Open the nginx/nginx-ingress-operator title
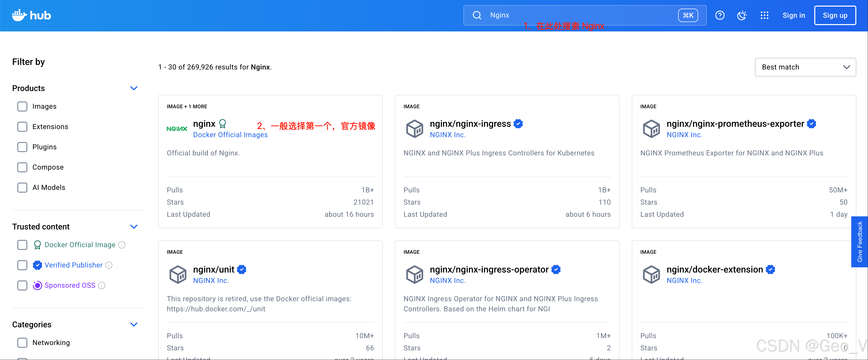The height and width of the screenshot is (360, 868). coord(489,269)
